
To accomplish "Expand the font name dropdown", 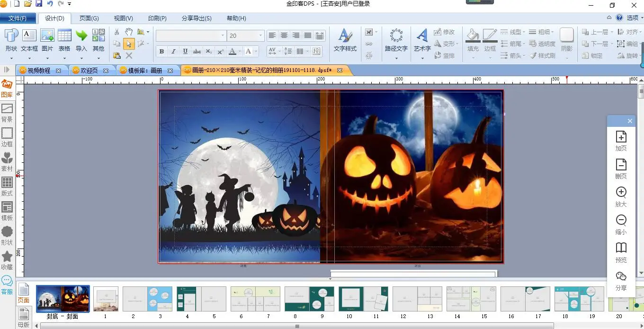I will click(x=223, y=36).
